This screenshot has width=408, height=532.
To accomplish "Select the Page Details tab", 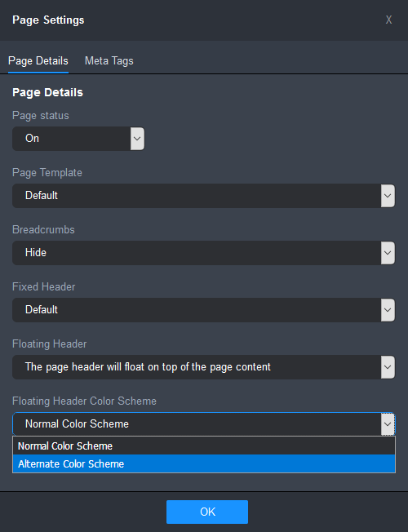I will [x=38, y=61].
